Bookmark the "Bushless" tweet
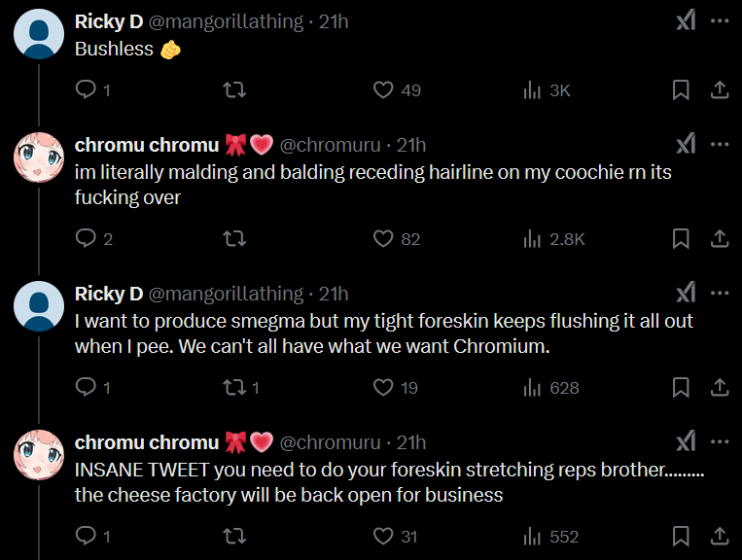The image size is (742, 560). click(681, 90)
